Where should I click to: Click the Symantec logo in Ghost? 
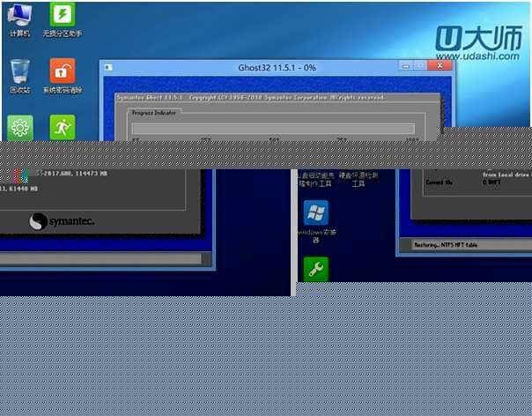(x=62, y=221)
